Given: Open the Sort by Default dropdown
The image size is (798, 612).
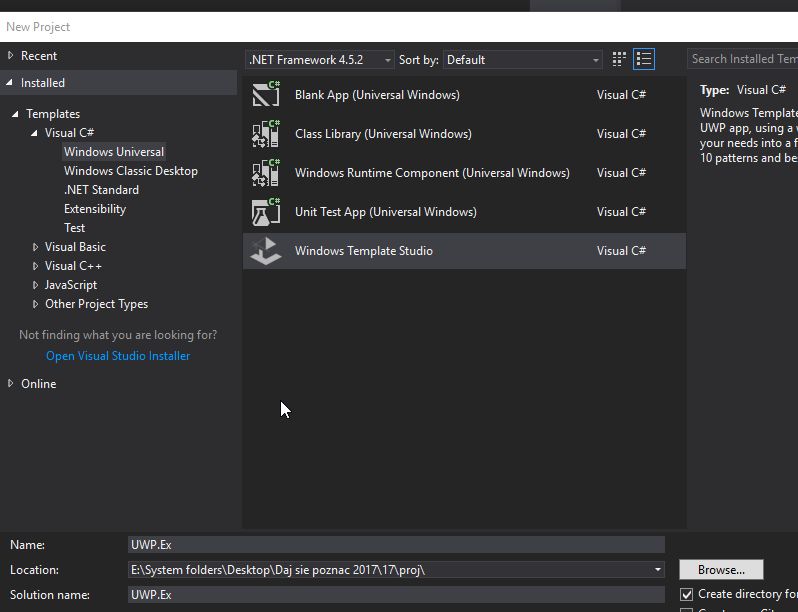Looking at the screenshot, I should 523,60.
